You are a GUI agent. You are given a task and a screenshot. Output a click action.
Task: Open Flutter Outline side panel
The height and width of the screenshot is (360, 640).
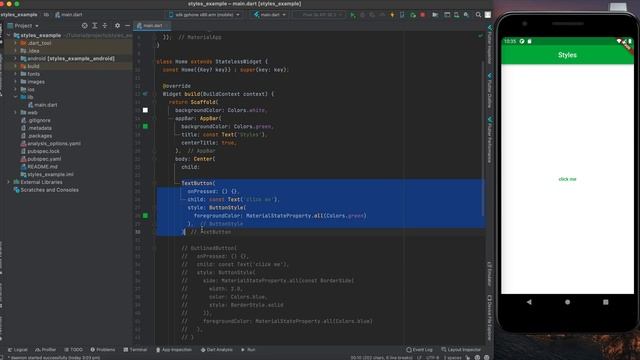click(x=489, y=91)
